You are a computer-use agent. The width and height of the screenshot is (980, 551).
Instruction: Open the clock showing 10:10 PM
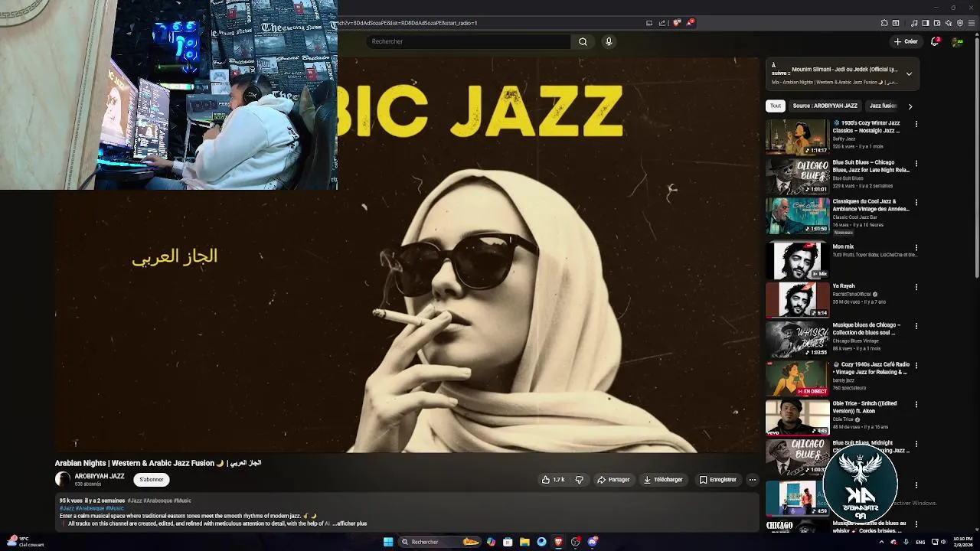pyautogui.click(x=962, y=542)
